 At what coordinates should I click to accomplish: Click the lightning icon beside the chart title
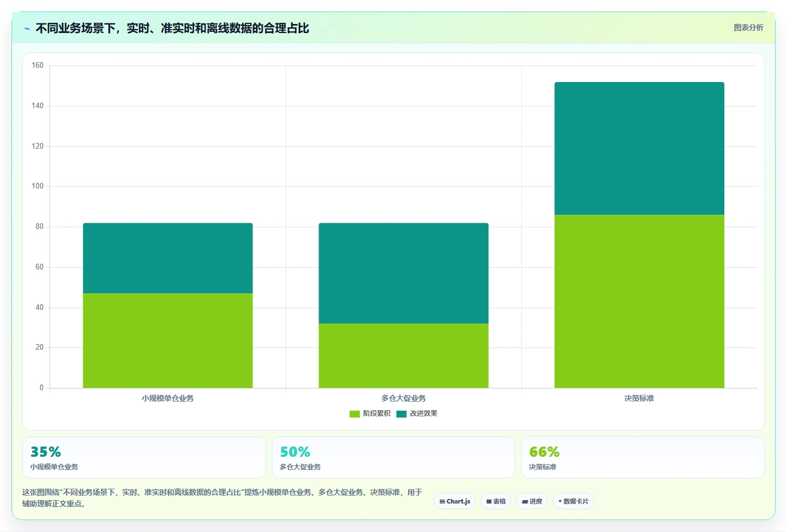[x=27, y=28]
